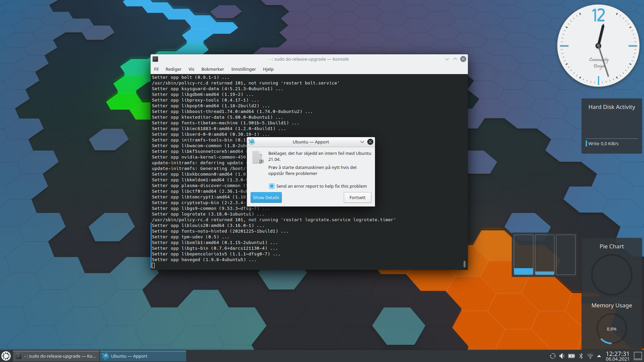The height and width of the screenshot is (362, 644).
Task: Open the battery status icon
Action: click(572, 355)
